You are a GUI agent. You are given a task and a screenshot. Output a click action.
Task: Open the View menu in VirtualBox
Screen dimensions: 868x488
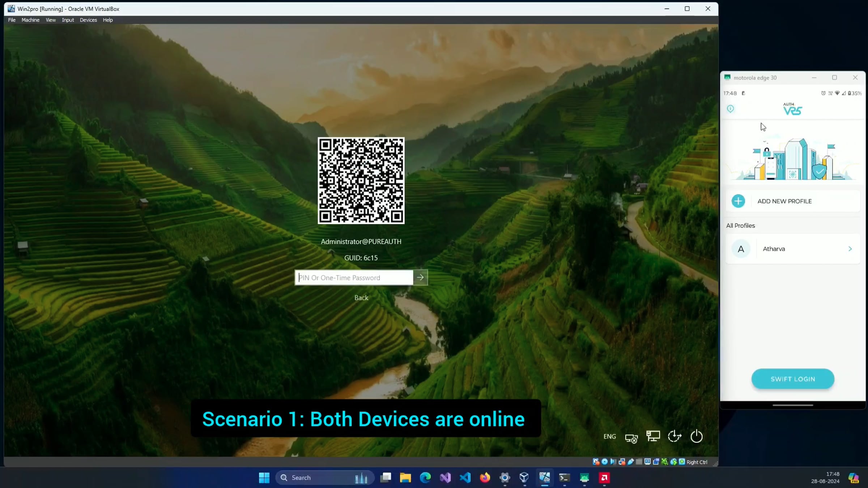point(51,20)
